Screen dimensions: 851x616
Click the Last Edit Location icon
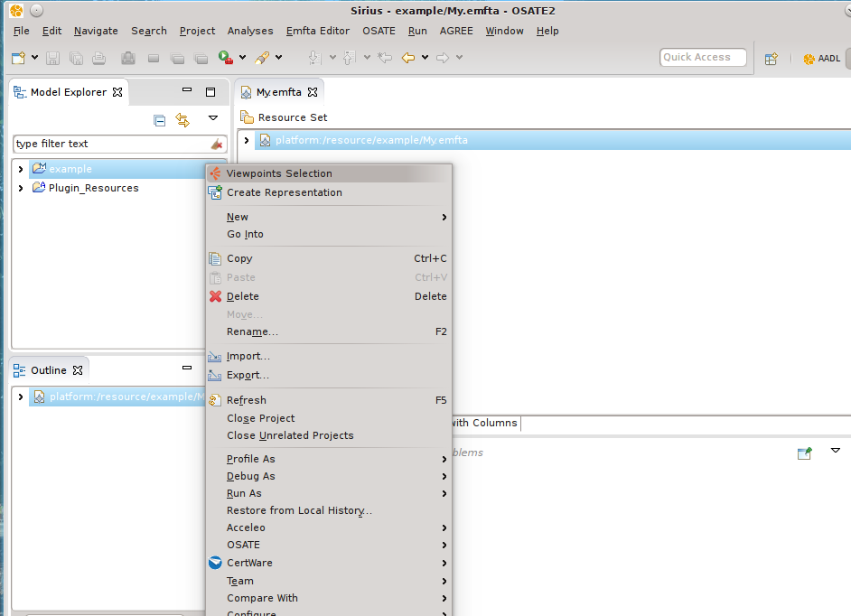(x=385, y=58)
